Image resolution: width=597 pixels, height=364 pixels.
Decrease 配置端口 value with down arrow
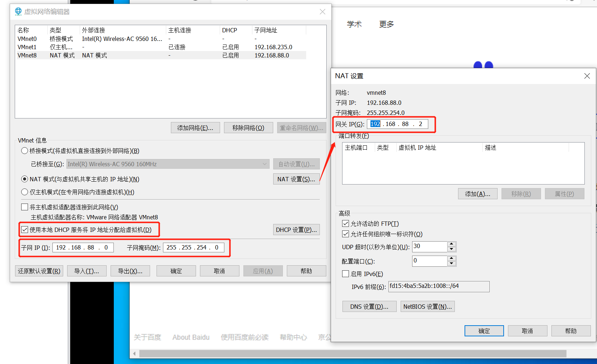(452, 263)
